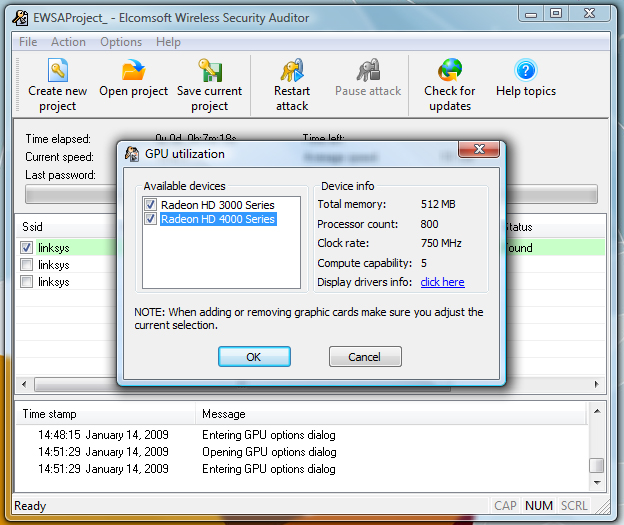
Task: Click the app icon in main title bar
Action: 20,18
